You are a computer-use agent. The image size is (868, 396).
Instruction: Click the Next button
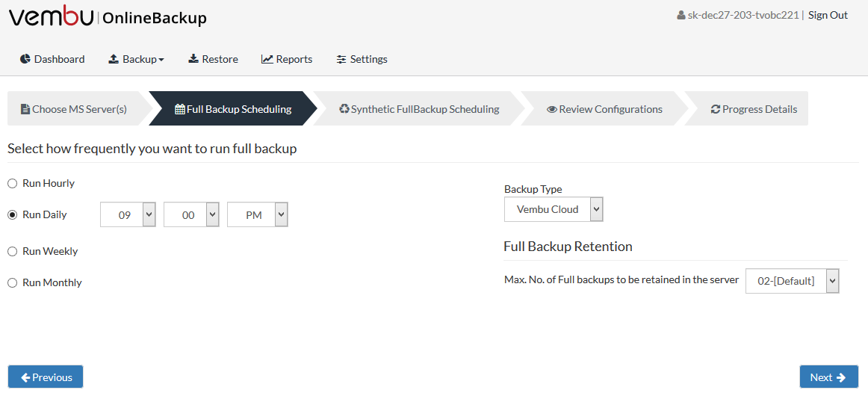[x=828, y=377]
